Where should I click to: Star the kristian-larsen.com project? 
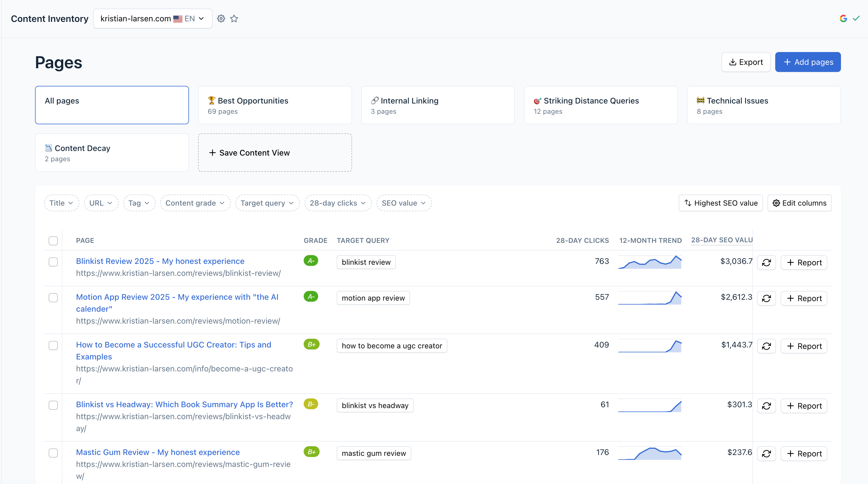pyautogui.click(x=234, y=18)
